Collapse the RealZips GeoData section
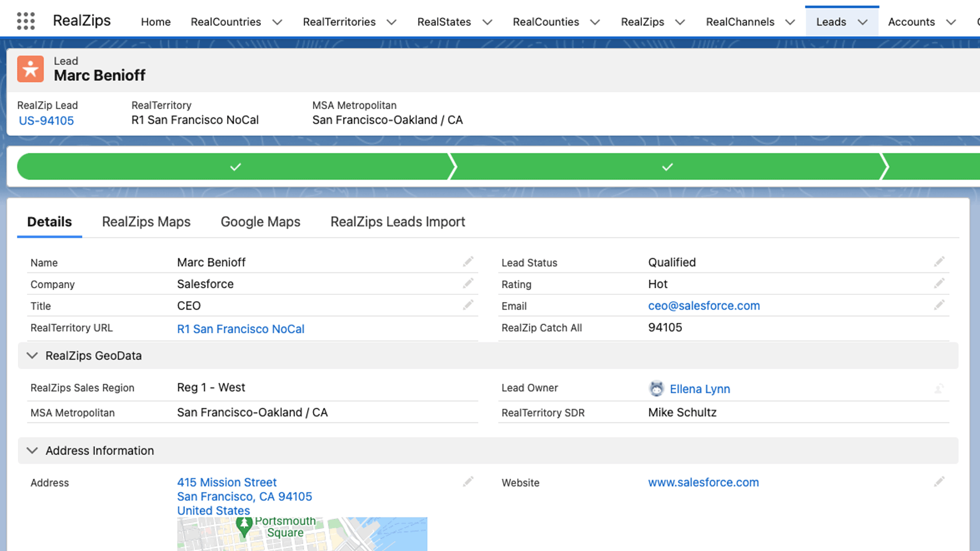Image resolution: width=980 pixels, height=551 pixels. [32, 356]
